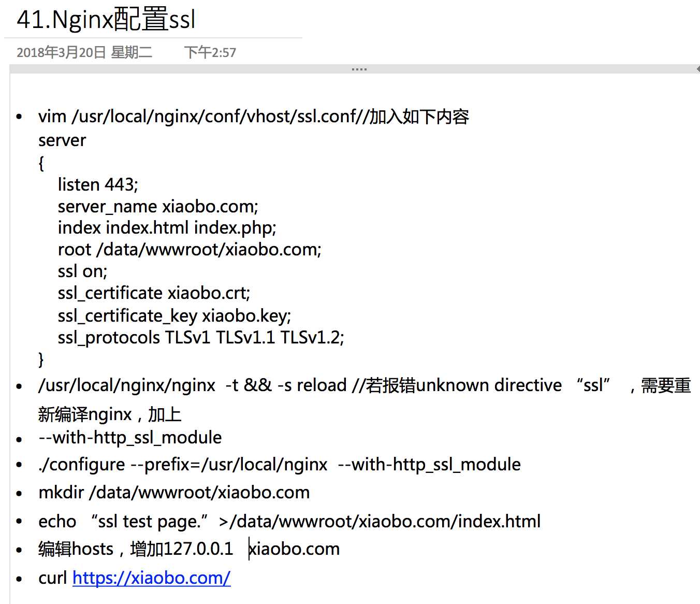Click the line mkdir /data/wwwroot/xiaobo.com
700x604 pixels.
click(x=174, y=493)
